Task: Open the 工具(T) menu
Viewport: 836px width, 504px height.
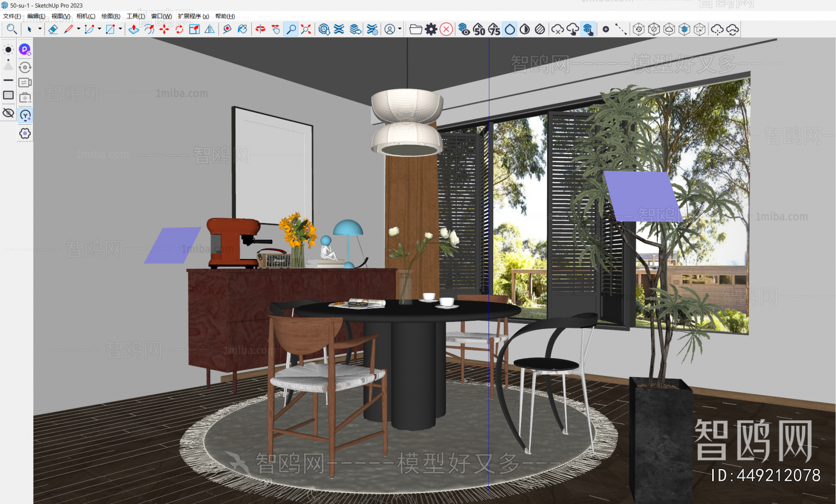Action: pos(136,16)
